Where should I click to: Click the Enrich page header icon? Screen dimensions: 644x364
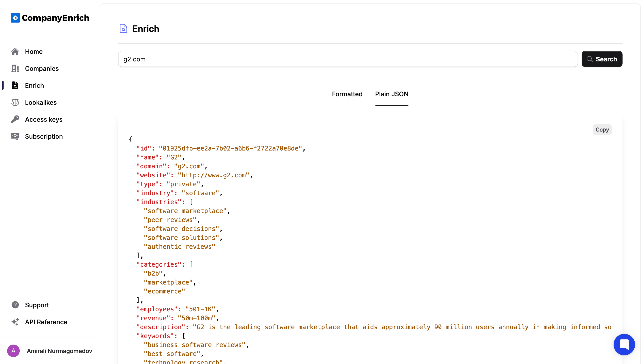click(123, 29)
